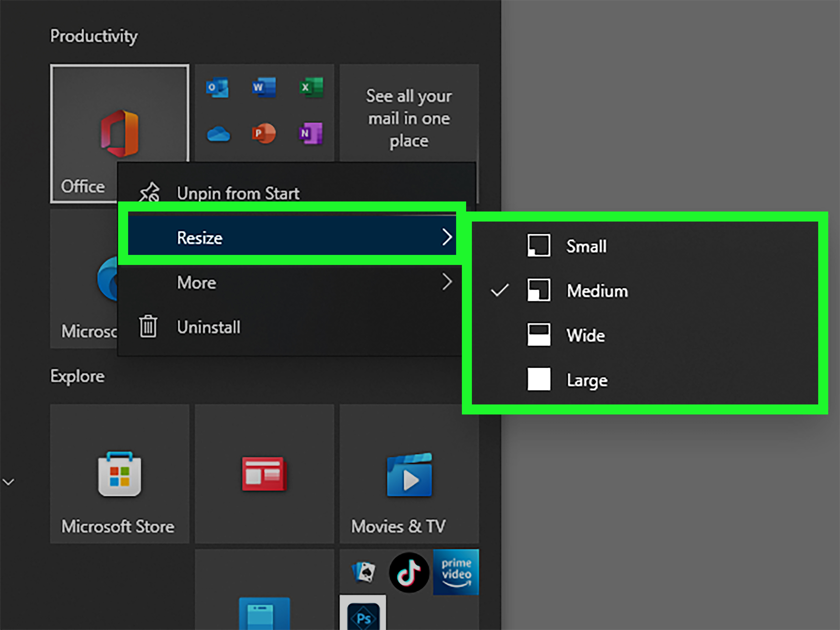Open the TikTok tile
The width and height of the screenshot is (840, 630).
(409, 572)
